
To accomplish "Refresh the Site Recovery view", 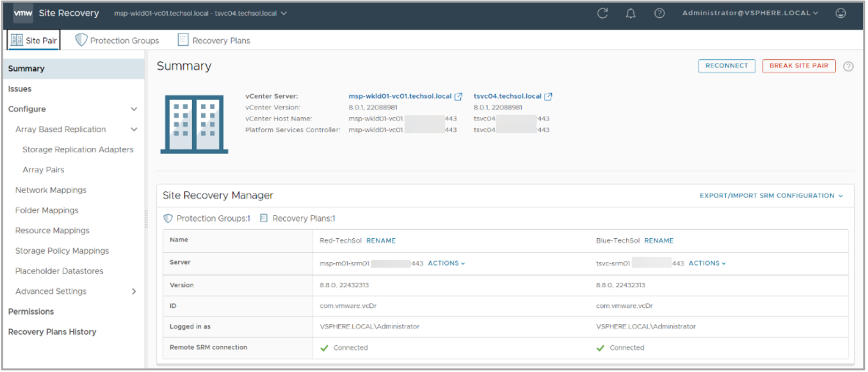I will 603,13.
